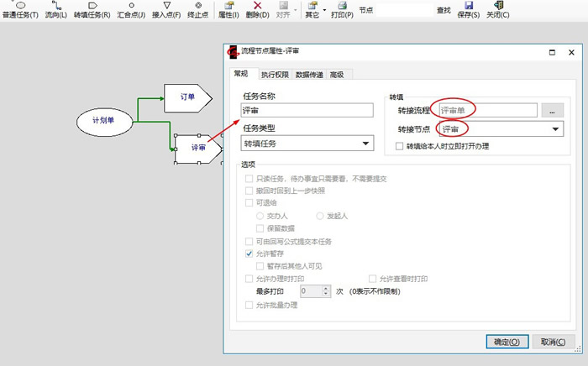Switch to the 执行权限 tab

(275, 75)
